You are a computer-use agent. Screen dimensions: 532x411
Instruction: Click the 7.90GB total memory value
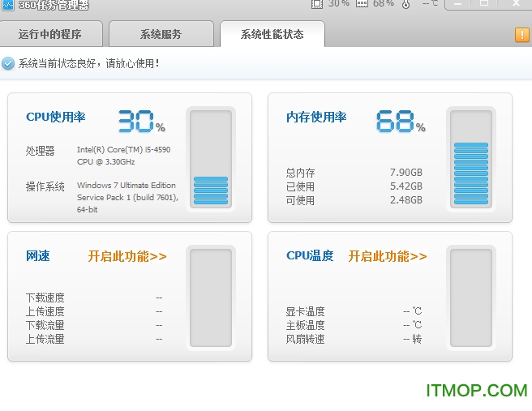406,173
